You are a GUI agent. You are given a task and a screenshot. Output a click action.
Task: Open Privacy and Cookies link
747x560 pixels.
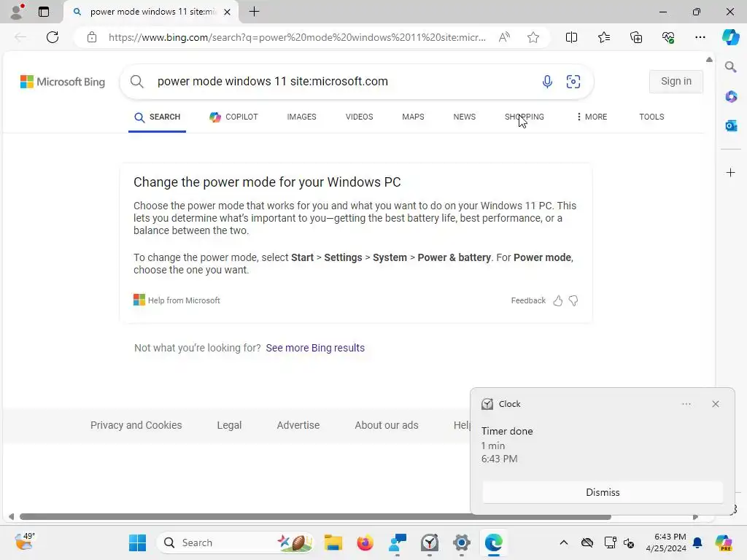point(136,425)
